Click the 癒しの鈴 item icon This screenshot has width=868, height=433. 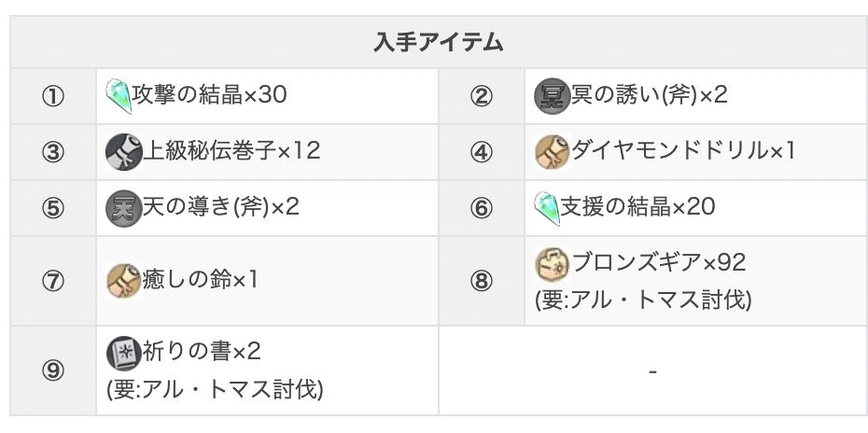click(122, 280)
